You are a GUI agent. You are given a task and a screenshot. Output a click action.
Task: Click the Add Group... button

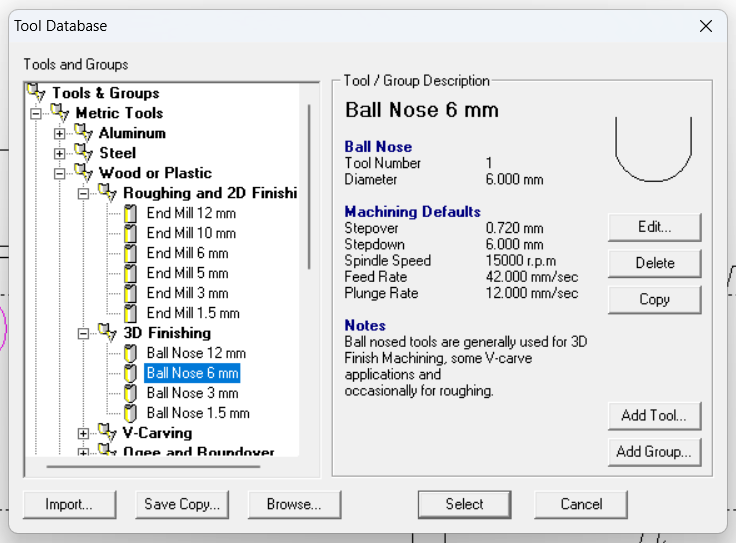[x=654, y=452]
